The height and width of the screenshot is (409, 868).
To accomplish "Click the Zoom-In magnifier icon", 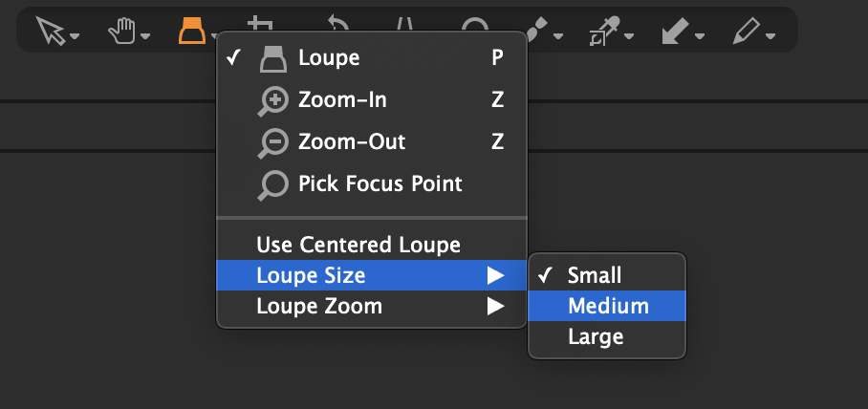I will [x=272, y=102].
